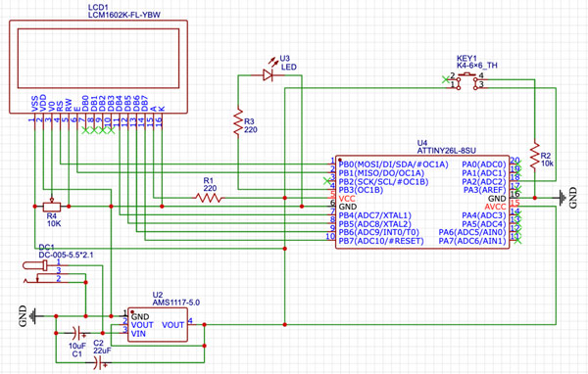Image resolution: width=588 pixels, height=374 pixels.
Task: Click the PA6(ADC5/AIN0) pin label
Action: pos(472,232)
